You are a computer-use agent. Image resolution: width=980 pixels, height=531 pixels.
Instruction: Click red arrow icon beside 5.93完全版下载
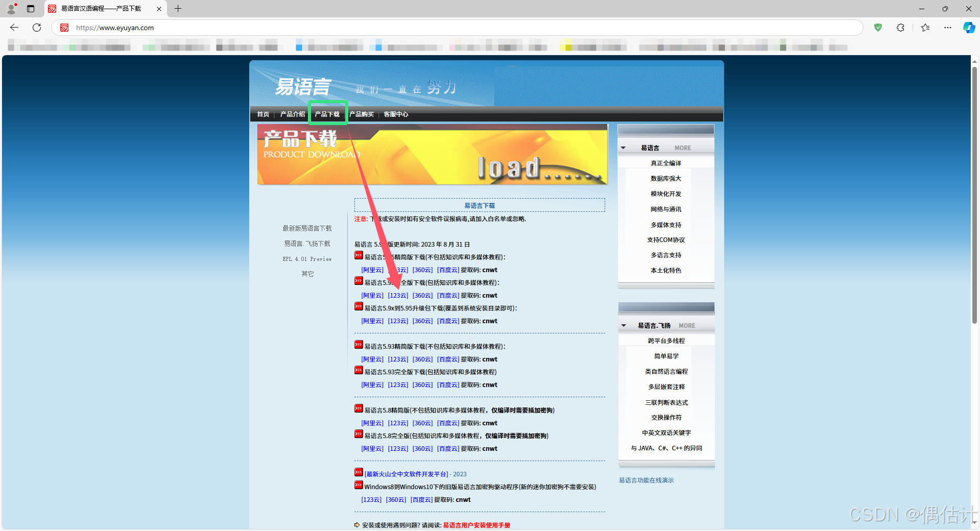(x=358, y=370)
